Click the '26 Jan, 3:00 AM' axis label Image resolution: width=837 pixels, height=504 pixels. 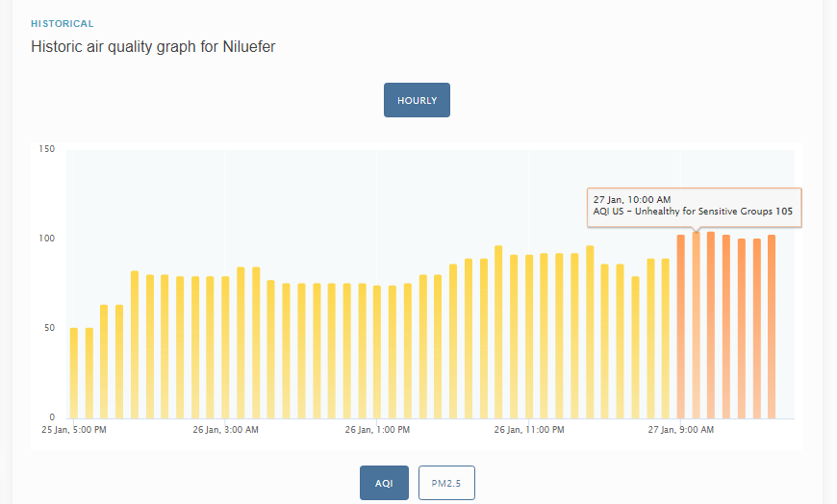226,430
